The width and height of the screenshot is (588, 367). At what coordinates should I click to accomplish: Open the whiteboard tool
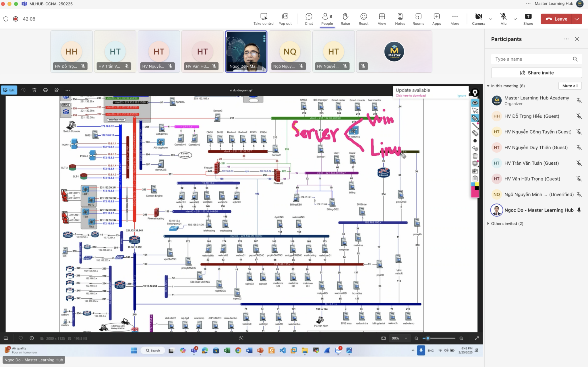475,163
